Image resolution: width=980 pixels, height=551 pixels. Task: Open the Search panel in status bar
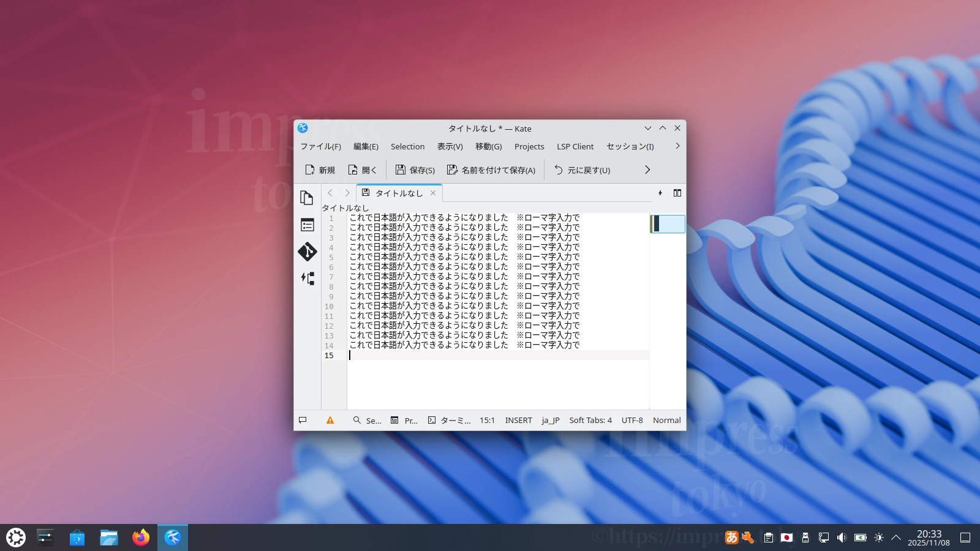tap(367, 420)
